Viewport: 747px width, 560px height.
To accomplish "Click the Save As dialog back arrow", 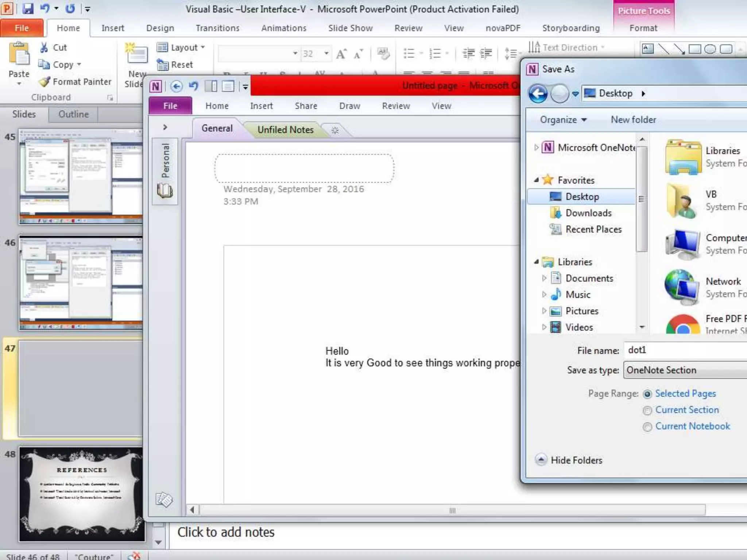I will [x=538, y=94].
